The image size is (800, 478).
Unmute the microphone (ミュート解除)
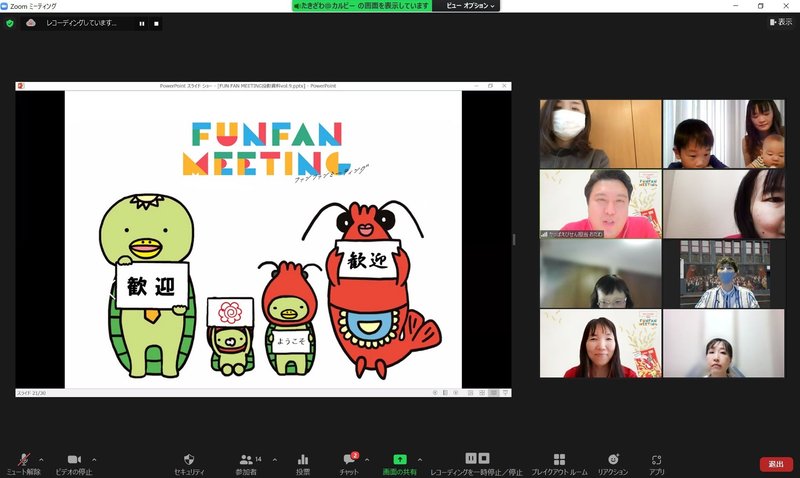[23, 464]
